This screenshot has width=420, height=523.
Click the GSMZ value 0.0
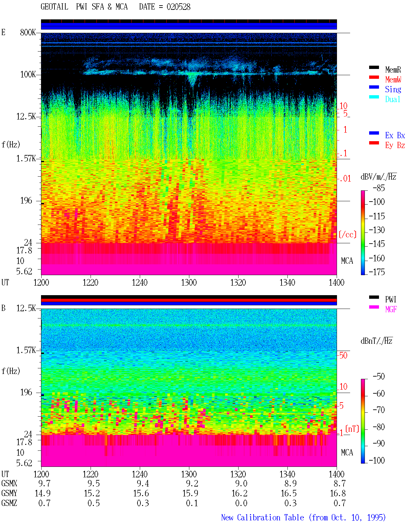(x=241, y=503)
